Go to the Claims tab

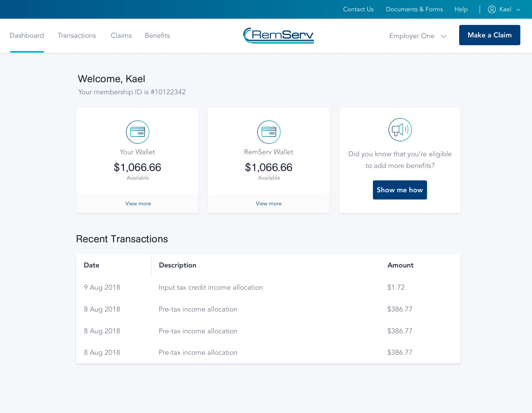[x=121, y=36]
